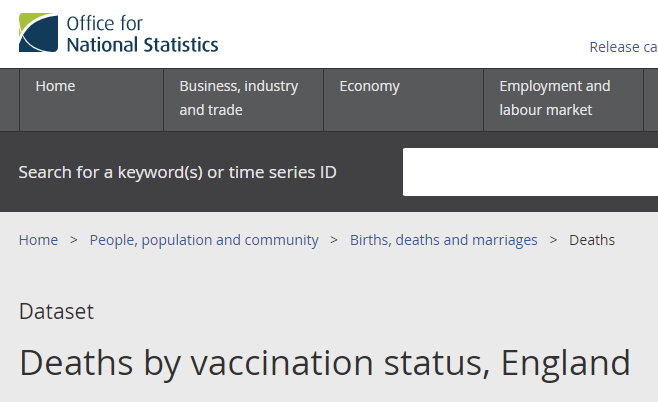Click the 'Deaths' breadcrumb item
658x402 pixels.
click(592, 240)
